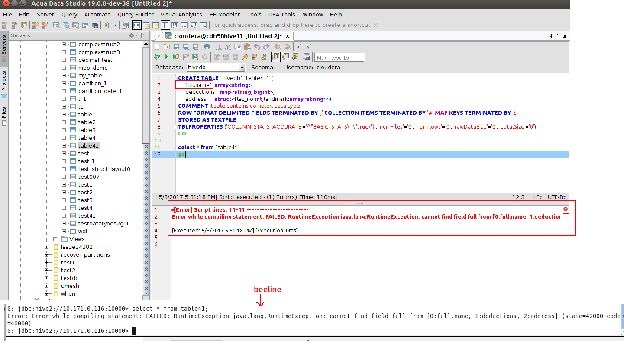Viewport: 624px width, 364px height.
Task: Click into the Max Results field
Action: [x=339, y=58]
